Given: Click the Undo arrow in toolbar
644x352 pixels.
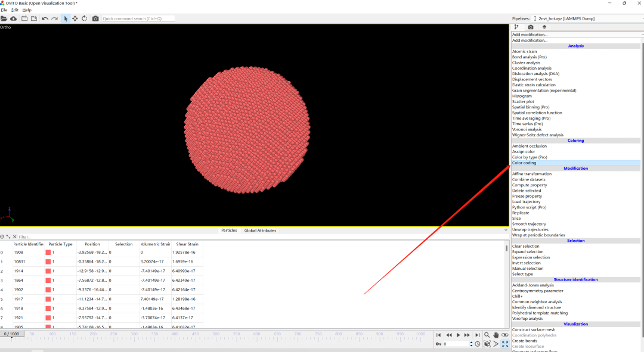Looking at the screenshot, I should tap(45, 18).
